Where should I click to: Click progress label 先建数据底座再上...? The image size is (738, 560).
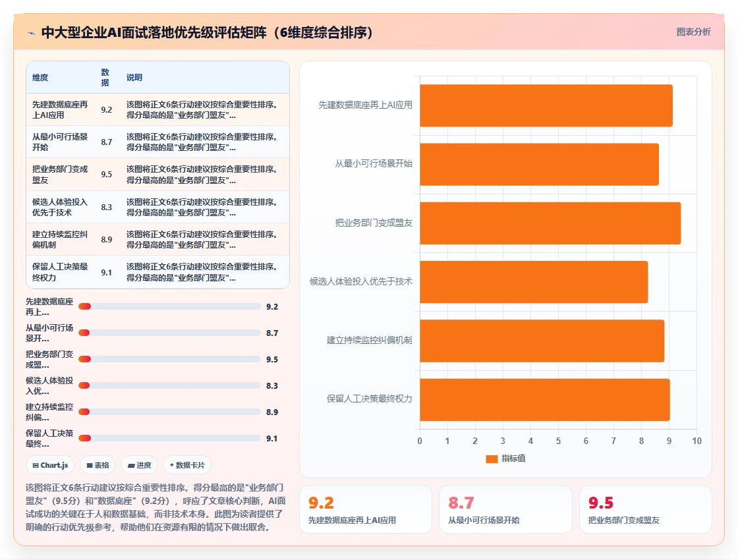tap(49, 307)
